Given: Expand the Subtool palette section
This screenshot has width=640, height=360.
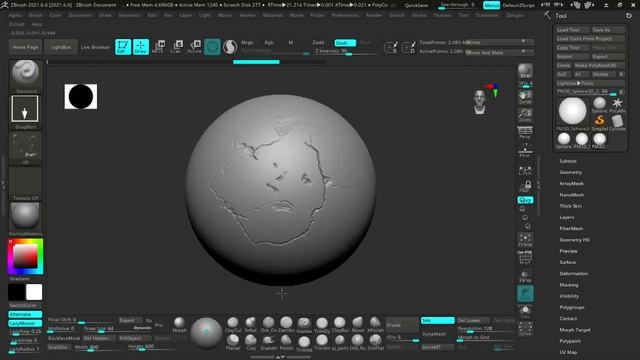Looking at the screenshot, I should point(568,161).
